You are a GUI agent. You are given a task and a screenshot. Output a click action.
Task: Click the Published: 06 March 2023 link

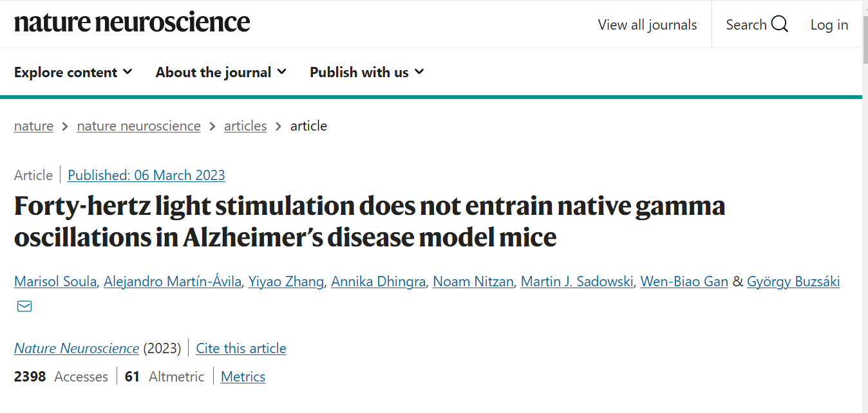tap(146, 175)
